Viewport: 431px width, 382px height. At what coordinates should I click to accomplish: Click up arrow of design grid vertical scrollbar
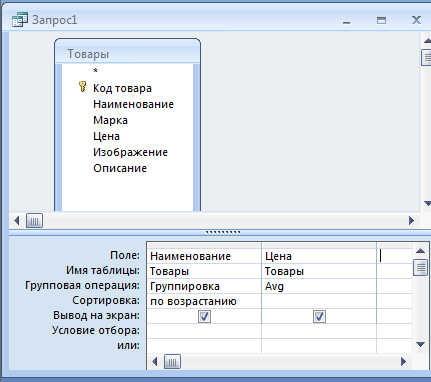tap(421, 251)
